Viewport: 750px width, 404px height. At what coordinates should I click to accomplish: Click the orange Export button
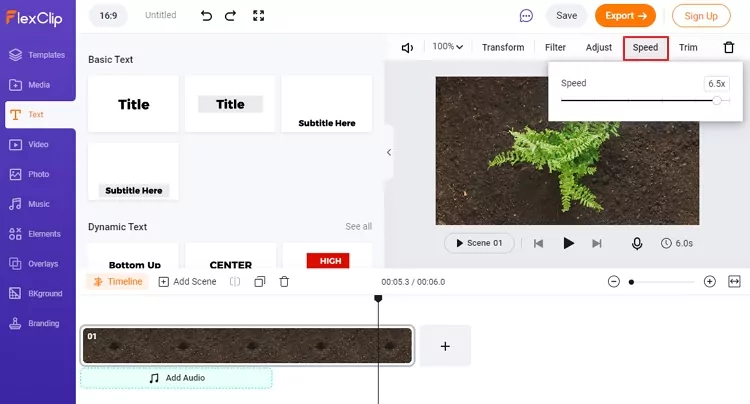(625, 16)
